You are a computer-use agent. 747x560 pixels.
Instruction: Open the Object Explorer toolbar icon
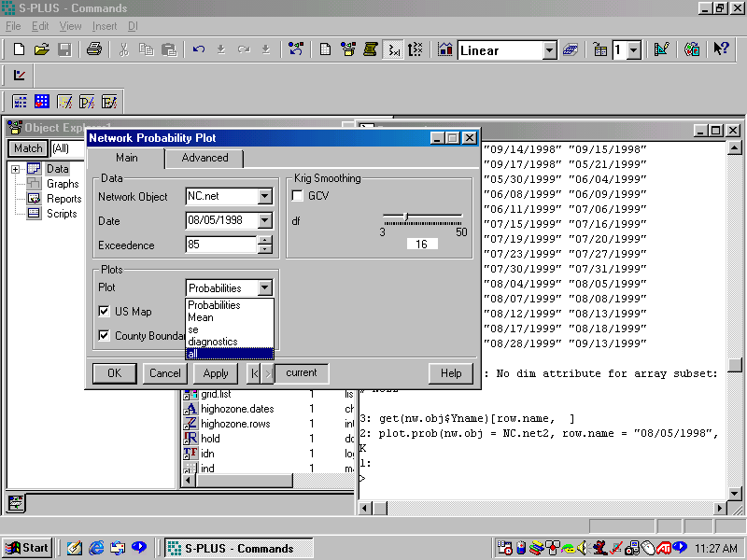point(347,49)
